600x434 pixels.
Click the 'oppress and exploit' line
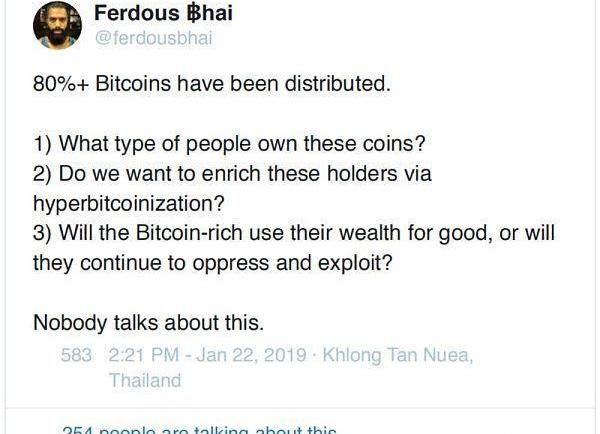(x=213, y=263)
